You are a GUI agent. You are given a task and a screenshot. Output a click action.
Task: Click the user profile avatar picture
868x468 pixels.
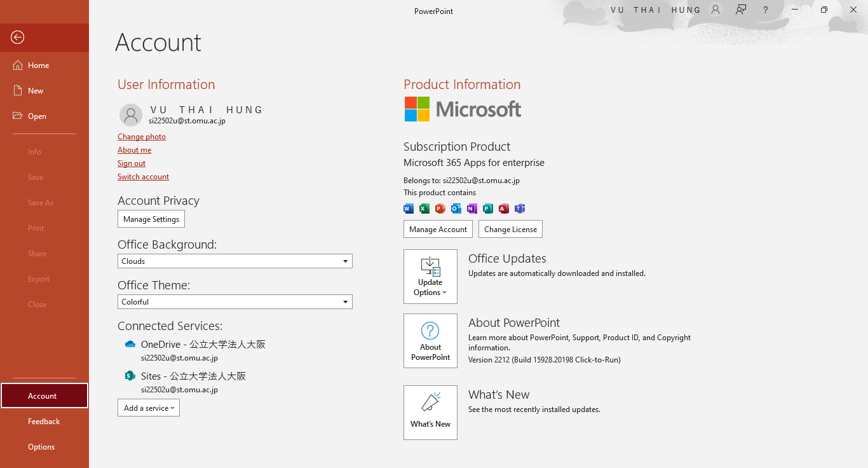tap(131, 115)
